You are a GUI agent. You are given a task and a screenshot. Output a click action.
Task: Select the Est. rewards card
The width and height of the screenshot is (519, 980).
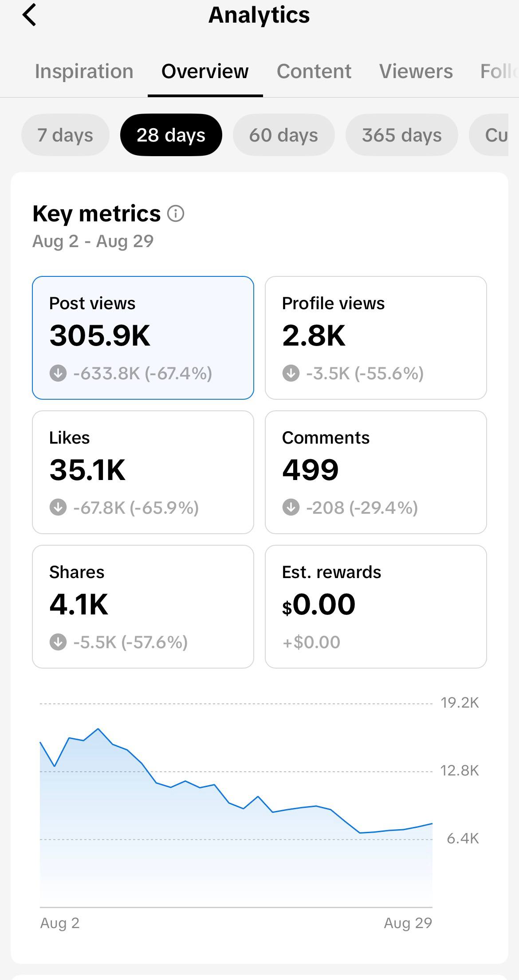point(376,606)
